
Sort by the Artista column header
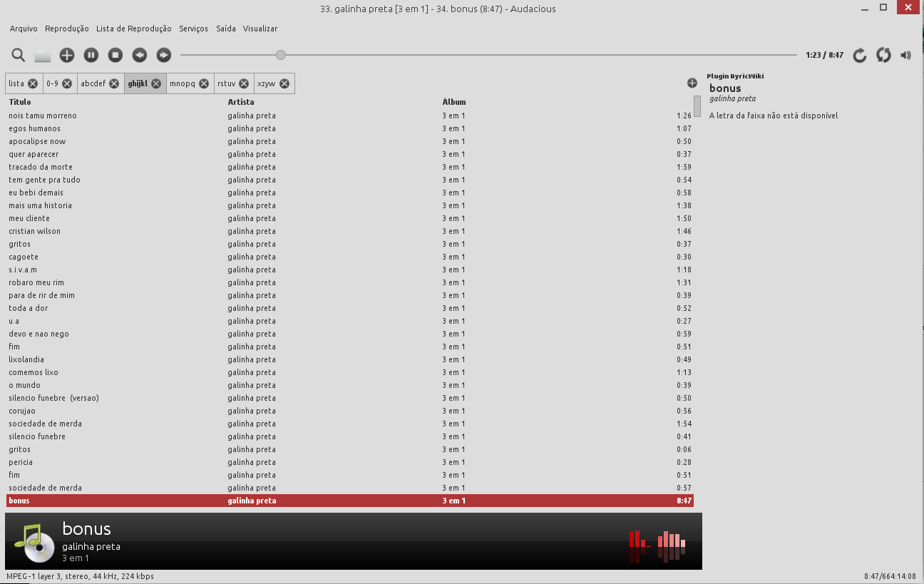(241, 102)
